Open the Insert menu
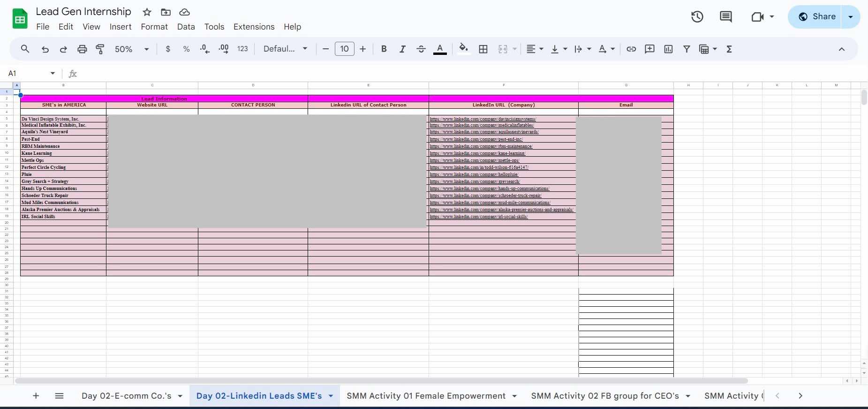The width and height of the screenshot is (868, 409). [x=121, y=27]
